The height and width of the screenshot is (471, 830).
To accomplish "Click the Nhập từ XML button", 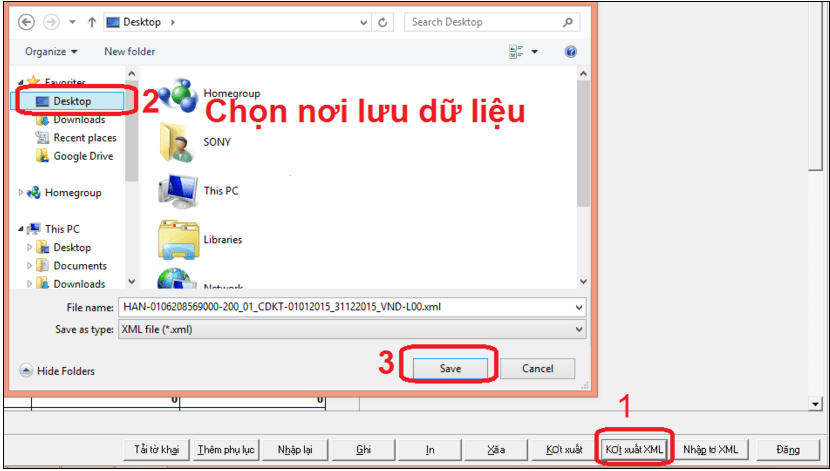I will 710,450.
